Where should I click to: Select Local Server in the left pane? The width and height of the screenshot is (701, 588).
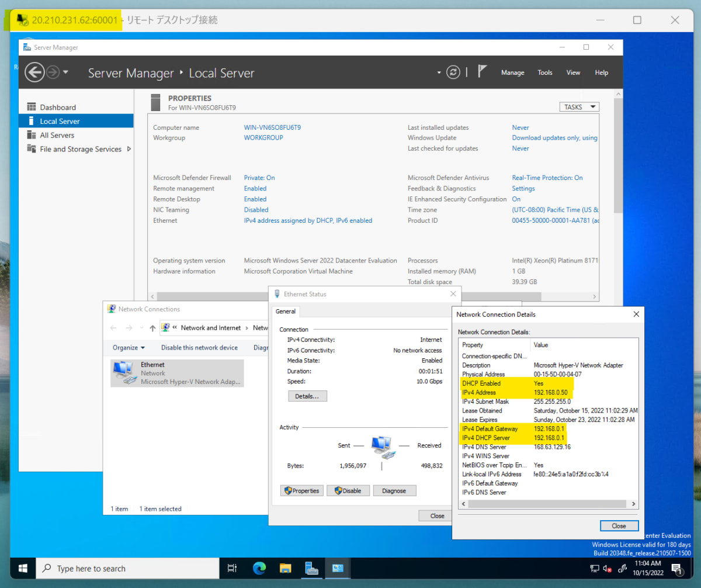76,121
